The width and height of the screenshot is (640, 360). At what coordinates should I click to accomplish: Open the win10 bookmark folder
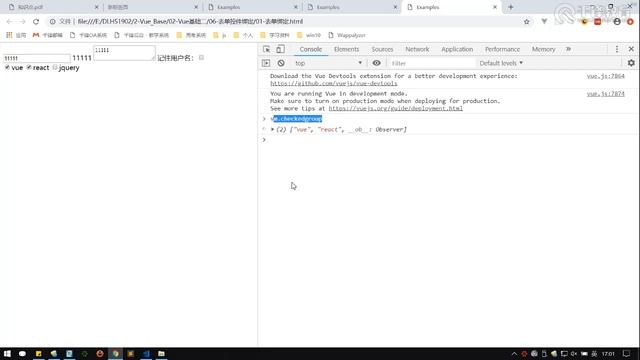click(x=309, y=35)
